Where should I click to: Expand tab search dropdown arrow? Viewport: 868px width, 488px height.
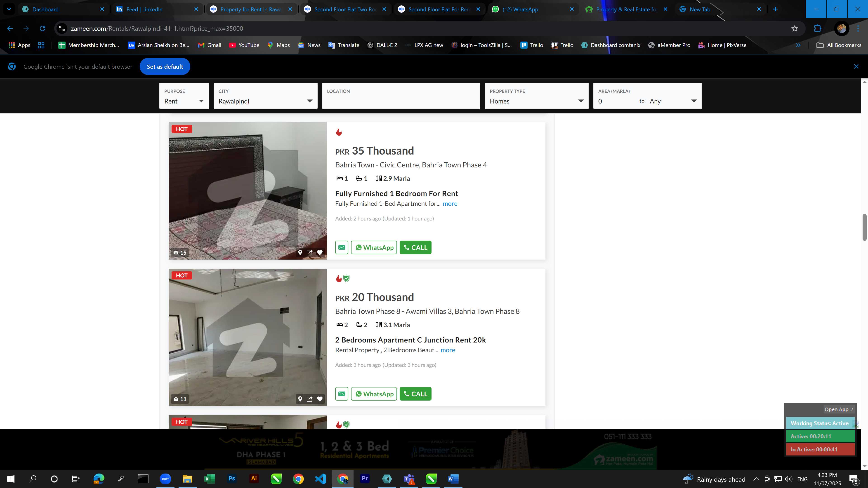(9, 9)
